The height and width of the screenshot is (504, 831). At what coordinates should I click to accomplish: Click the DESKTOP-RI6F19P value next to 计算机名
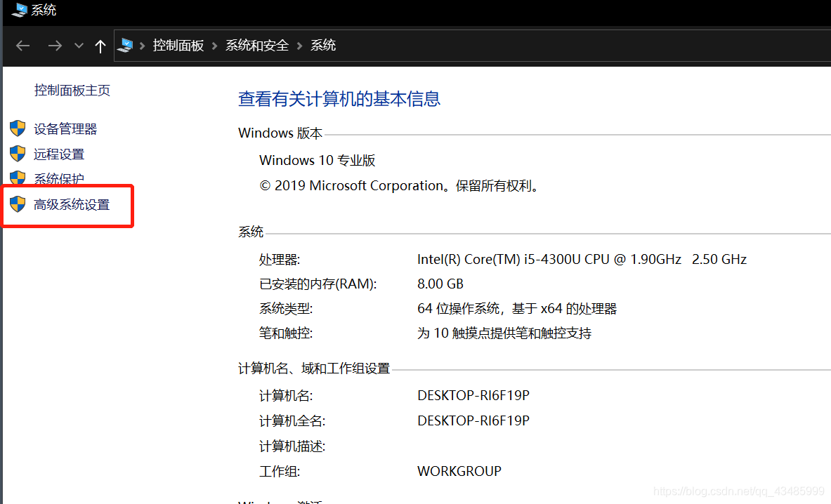click(x=473, y=395)
